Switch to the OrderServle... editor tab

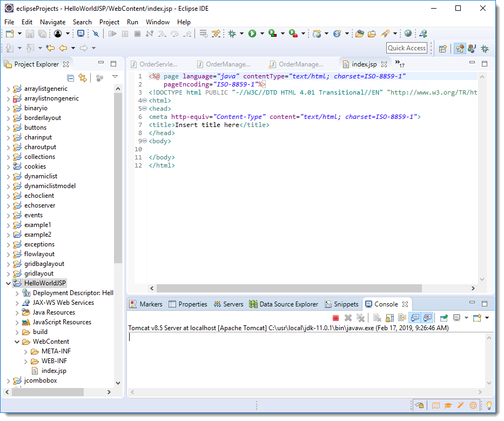pyautogui.click(x=154, y=64)
